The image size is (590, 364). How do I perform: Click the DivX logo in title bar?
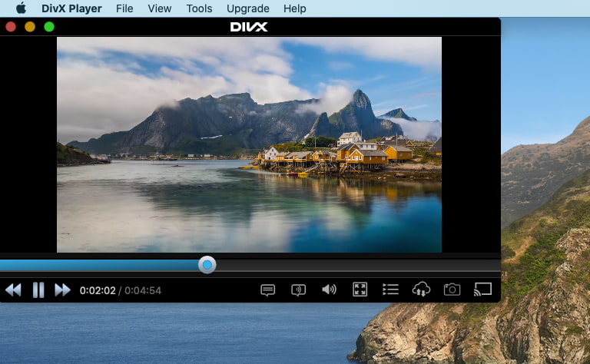[x=249, y=27]
